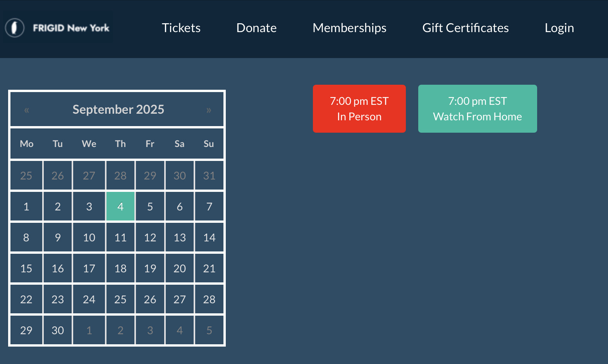Choose Monday September 1 date cell
Viewport: 608px width, 364px height.
coord(26,206)
